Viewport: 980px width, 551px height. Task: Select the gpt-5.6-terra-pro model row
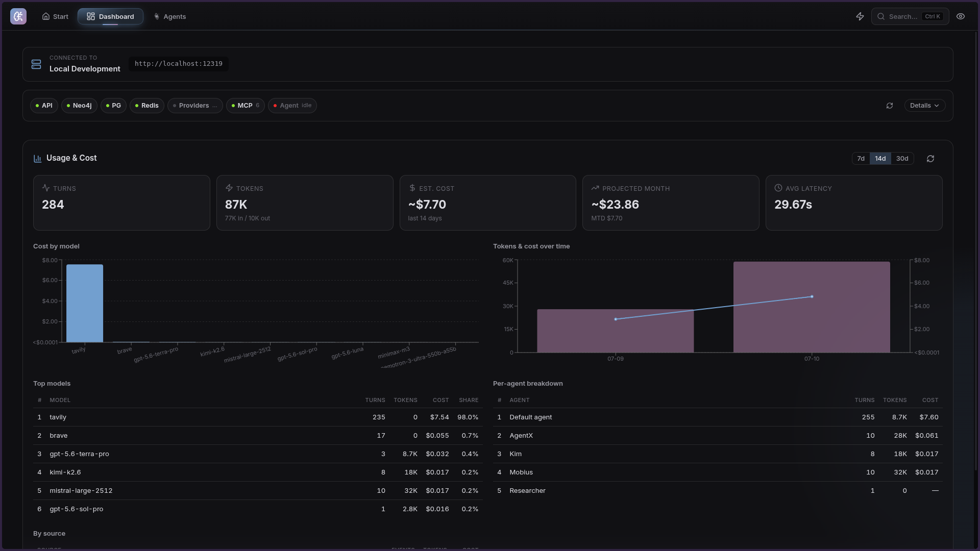pyautogui.click(x=258, y=454)
